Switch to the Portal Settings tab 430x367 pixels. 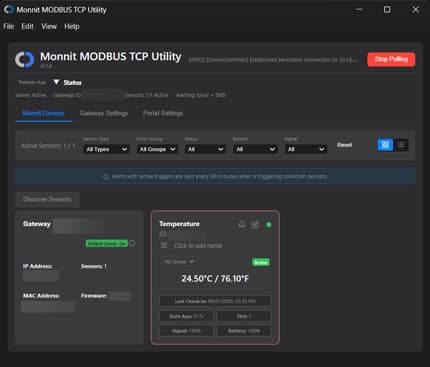pyautogui.click(x=163, y=113)
